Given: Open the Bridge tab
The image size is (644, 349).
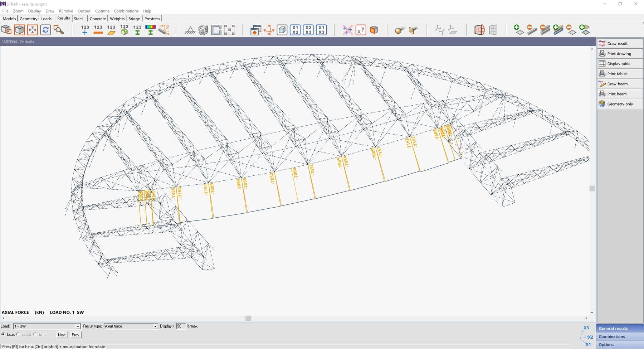Looking at the screenshot, I should pos(134,19).
